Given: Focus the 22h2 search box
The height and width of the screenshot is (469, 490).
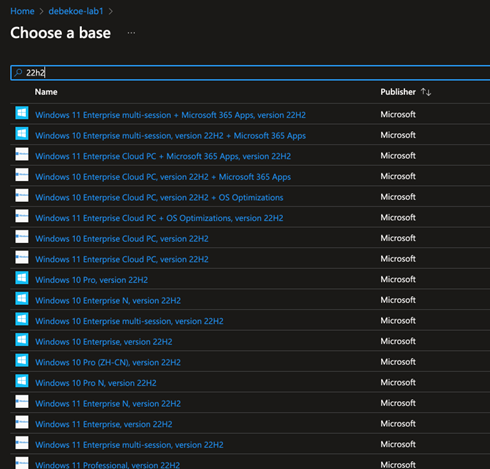Looking at the screenshot, I should [x=250, y=73].
